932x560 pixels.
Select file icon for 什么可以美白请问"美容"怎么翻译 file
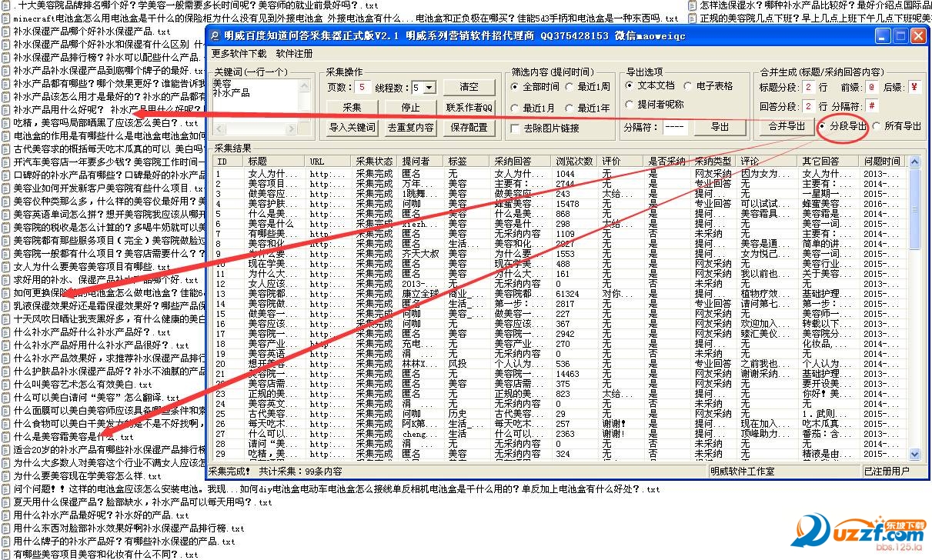6,398
